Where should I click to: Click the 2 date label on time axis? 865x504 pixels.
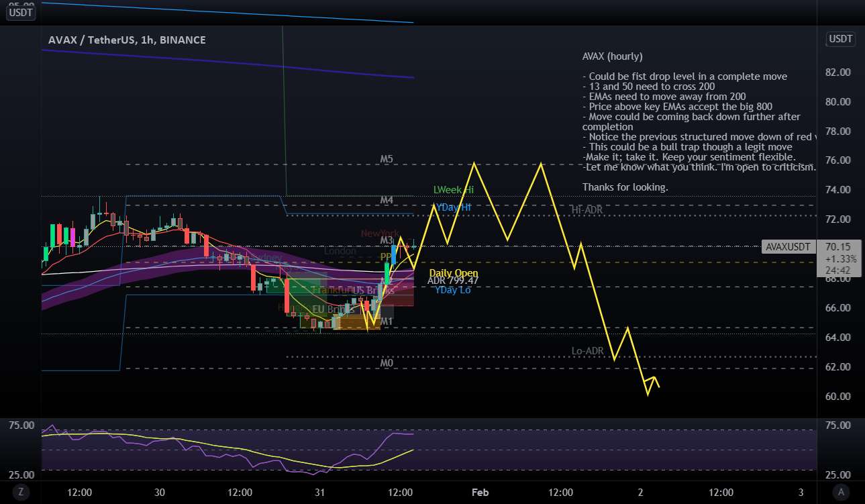tap(640, 493)
